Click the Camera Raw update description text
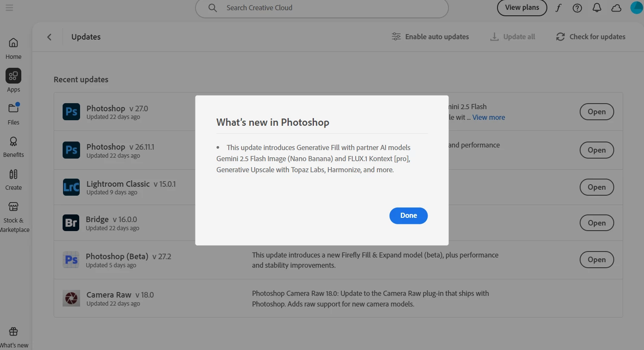The width and height of the screenshot is (644, 350). (371, 299)
